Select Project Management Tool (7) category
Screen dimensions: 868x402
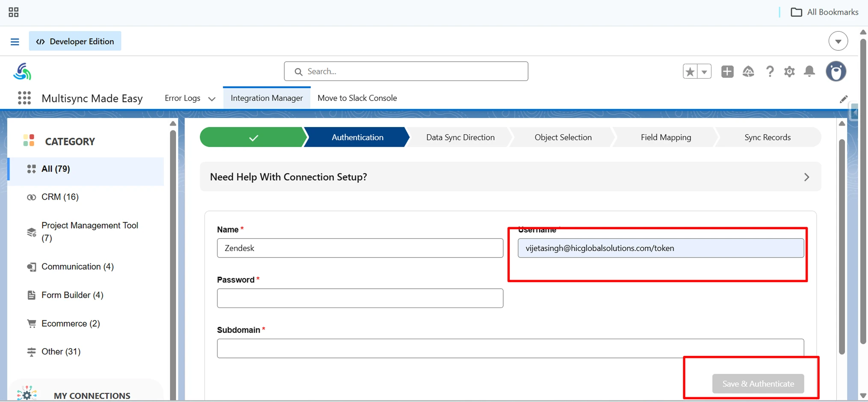pos(89,231)
